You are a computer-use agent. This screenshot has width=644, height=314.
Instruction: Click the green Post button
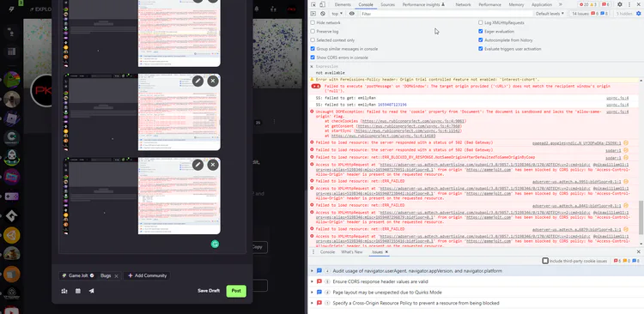[236, 291]
